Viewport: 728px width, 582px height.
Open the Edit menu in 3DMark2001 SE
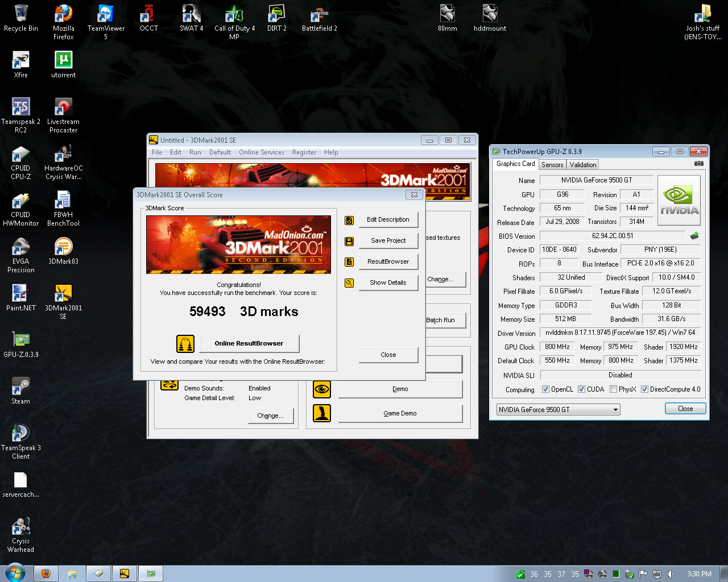tap(176, 152)
